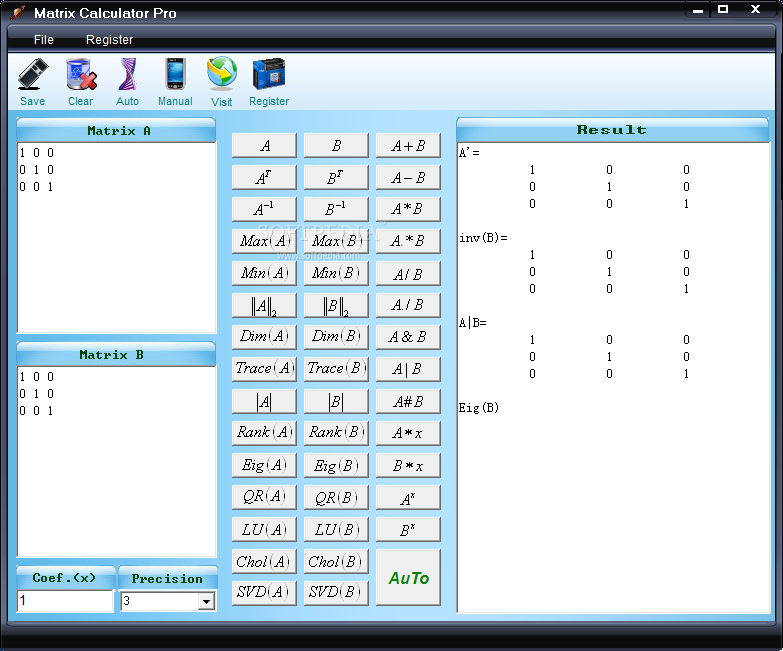
Task: Click the A/B division button
Action: (x=408, y=273)
